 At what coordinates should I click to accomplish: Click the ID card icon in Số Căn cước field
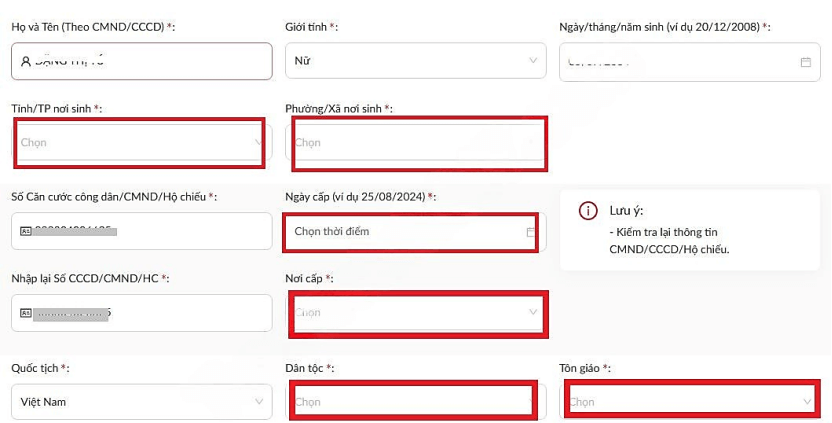[26, 231]
